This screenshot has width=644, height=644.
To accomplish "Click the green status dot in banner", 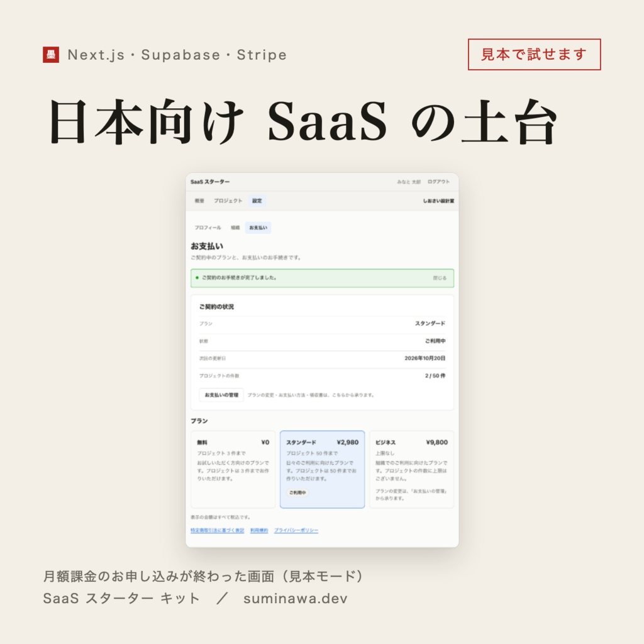I will (197, 278).
